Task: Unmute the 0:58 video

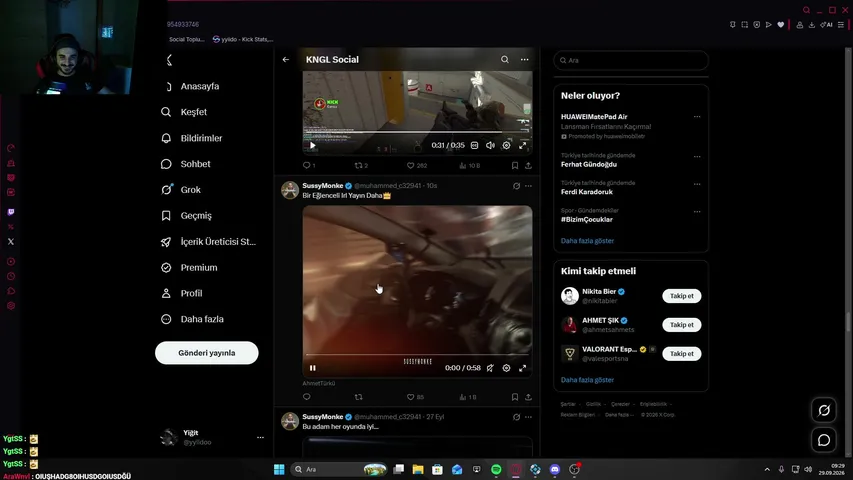Action: [x=490, y=368]
